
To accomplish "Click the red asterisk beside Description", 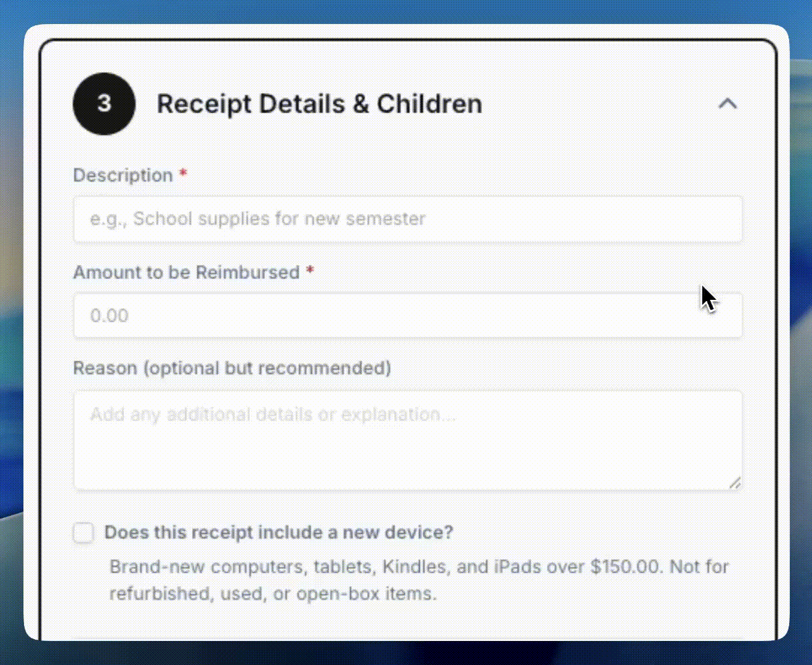I will click(x=183, y=174).
